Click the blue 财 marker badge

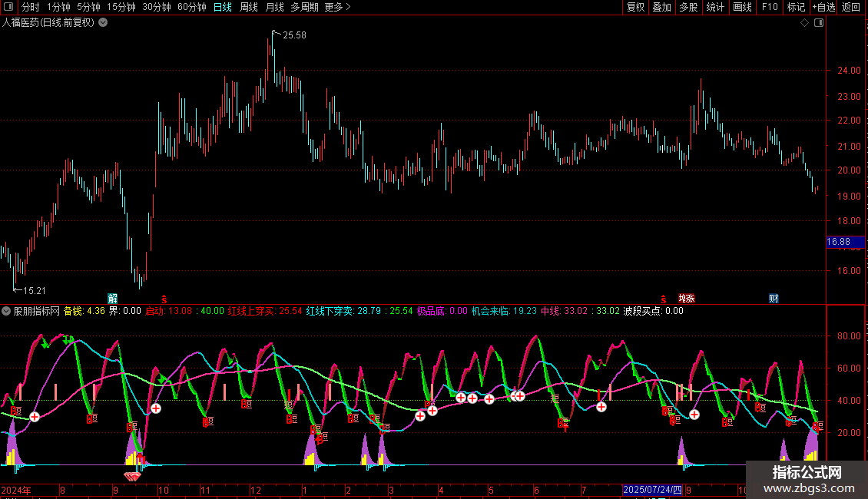(x=774, y=298)
